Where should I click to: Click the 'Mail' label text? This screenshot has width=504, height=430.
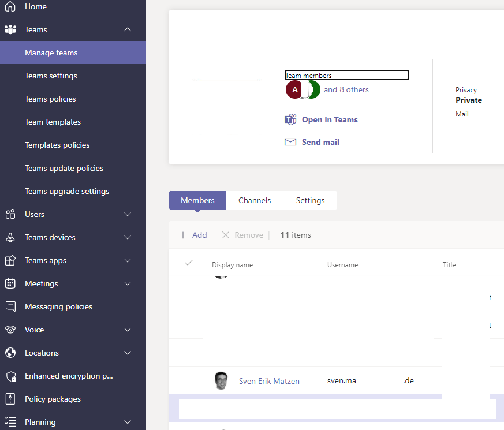[462, 114]
